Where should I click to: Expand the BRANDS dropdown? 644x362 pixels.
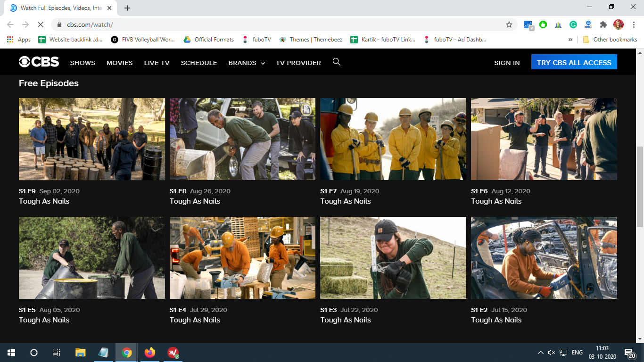247,63
